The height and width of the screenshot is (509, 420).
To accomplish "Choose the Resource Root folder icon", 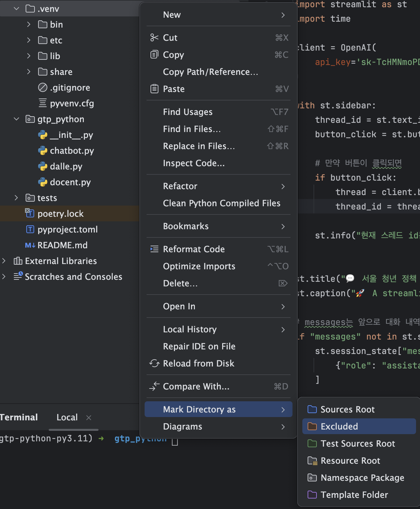I will (312, 460).
